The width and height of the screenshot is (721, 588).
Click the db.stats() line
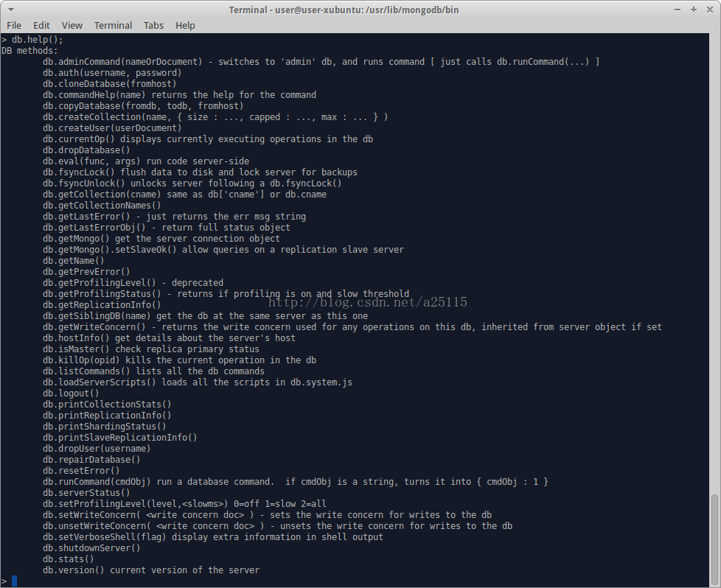point(69,559)
